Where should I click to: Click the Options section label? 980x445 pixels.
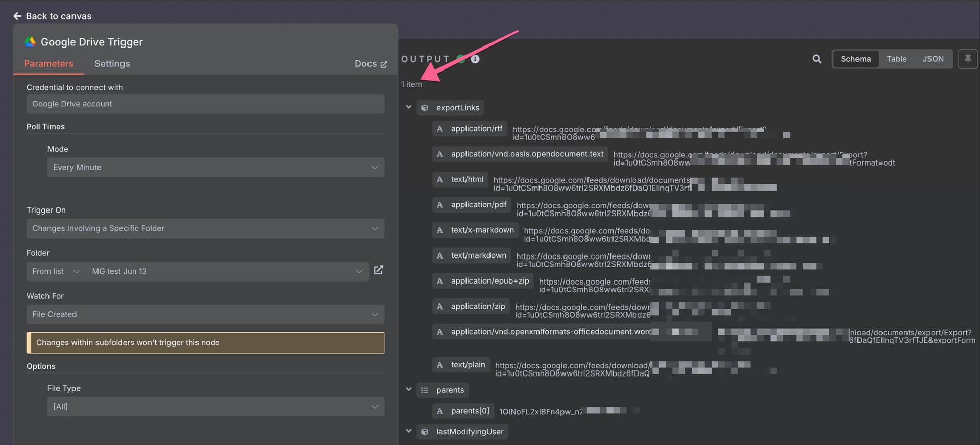pos(41,366)
